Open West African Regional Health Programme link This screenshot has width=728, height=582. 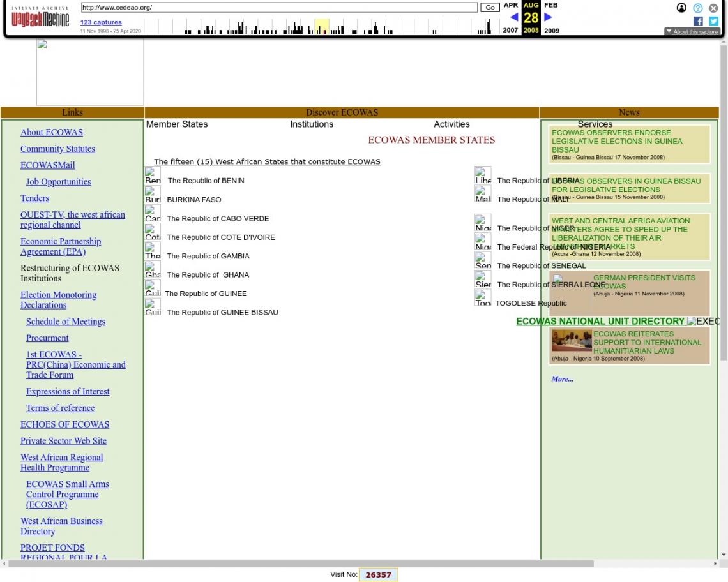[62, 463]
